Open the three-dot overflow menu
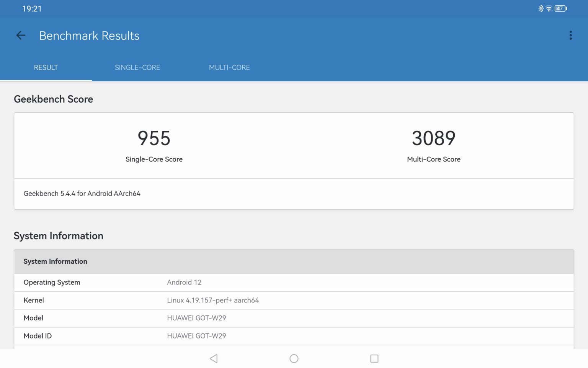The height and width of the screenshot is (368, 588). (x=570, y=35)
